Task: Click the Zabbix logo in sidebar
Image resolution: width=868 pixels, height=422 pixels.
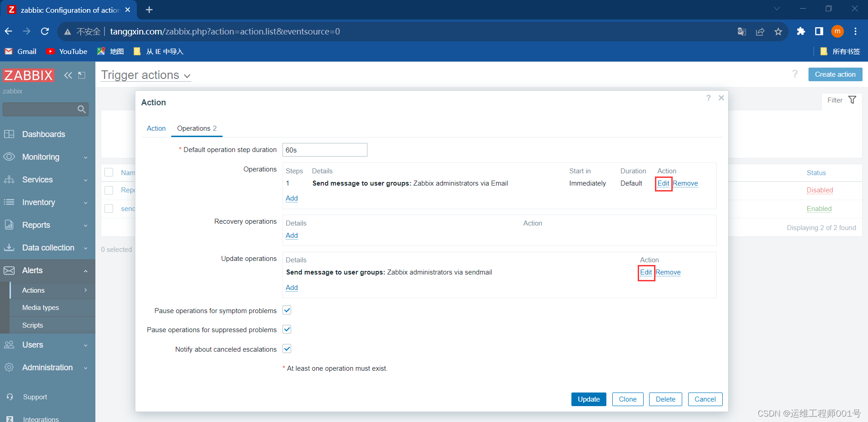Action: click(28, 75)
